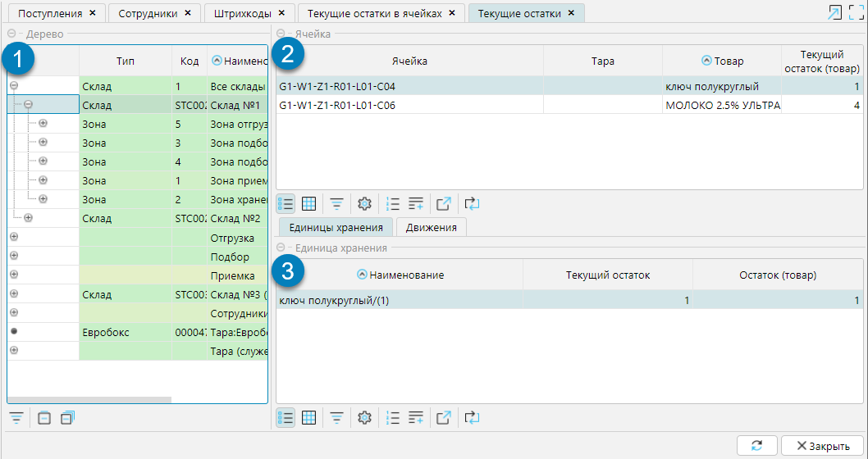Click the Ячейка column header

(x=409, y=61)
